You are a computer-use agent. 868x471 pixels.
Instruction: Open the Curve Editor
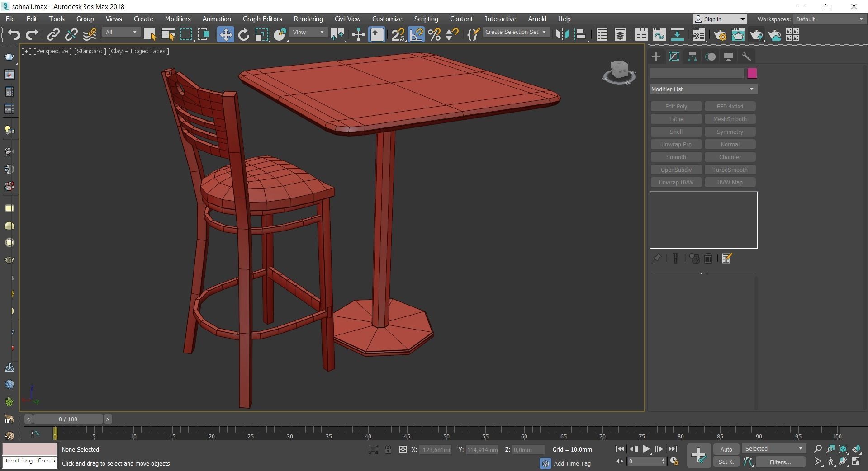click(x=659, y=35)
